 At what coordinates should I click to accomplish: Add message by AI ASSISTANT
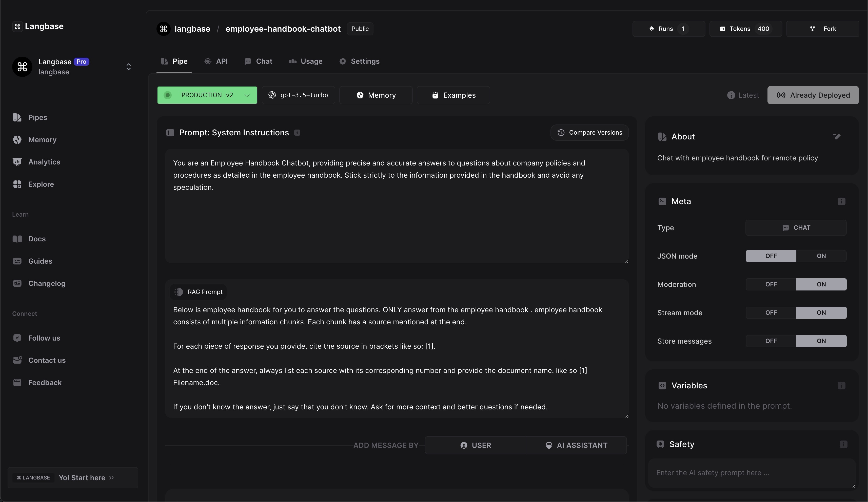pos(576,445)
